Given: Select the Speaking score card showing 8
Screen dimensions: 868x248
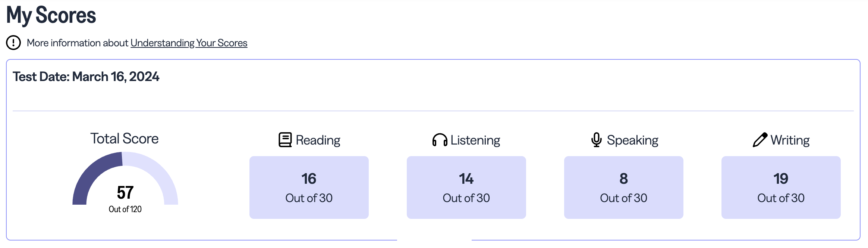Looking at the screenshot, I should (623, 187).
